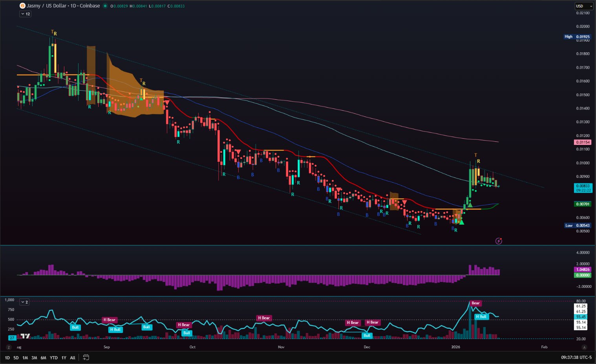Image resolution: width=596 pixels, height=364 pixels.
Task: Click the green 0.00701 price label
Action: (583, 204)
